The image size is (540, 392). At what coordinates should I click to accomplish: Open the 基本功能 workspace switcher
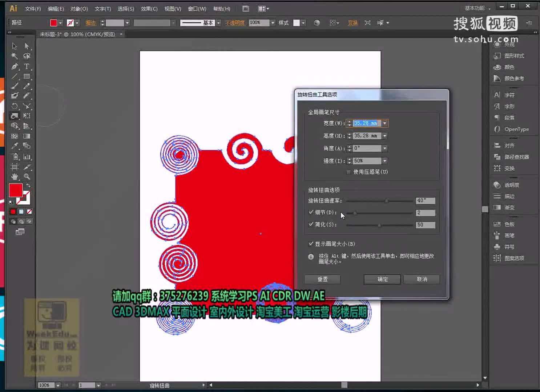click(477, 8)
